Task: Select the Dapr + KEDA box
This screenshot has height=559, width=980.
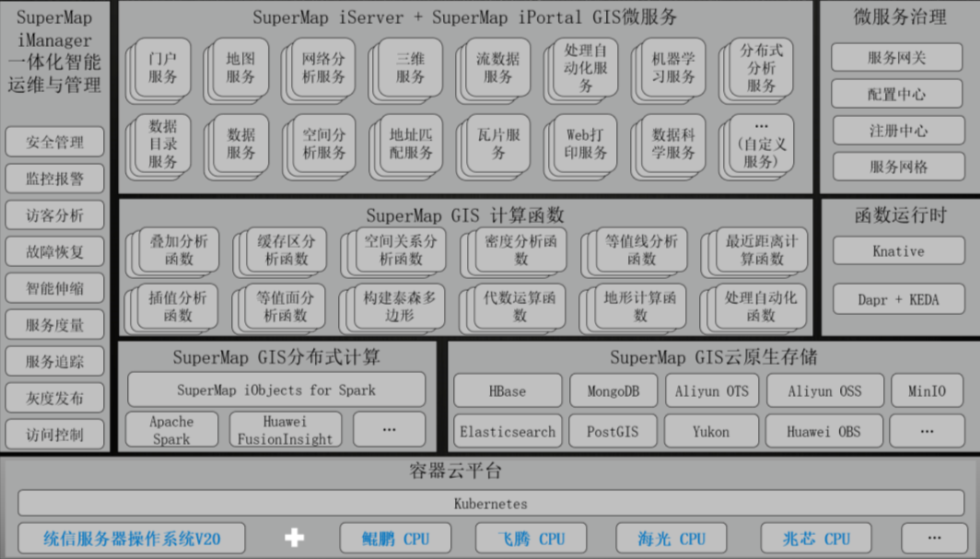Action: click(898, 299)
